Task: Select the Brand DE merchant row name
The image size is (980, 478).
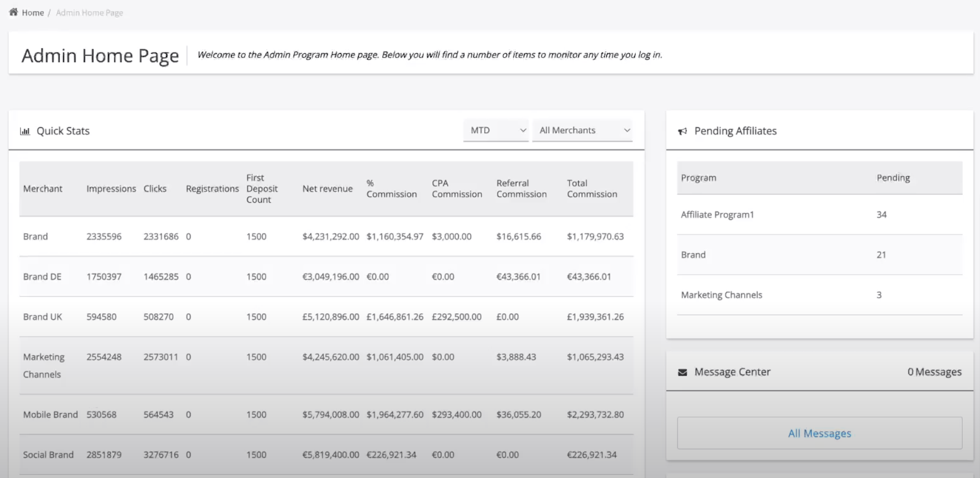Action: coord(42,277)
